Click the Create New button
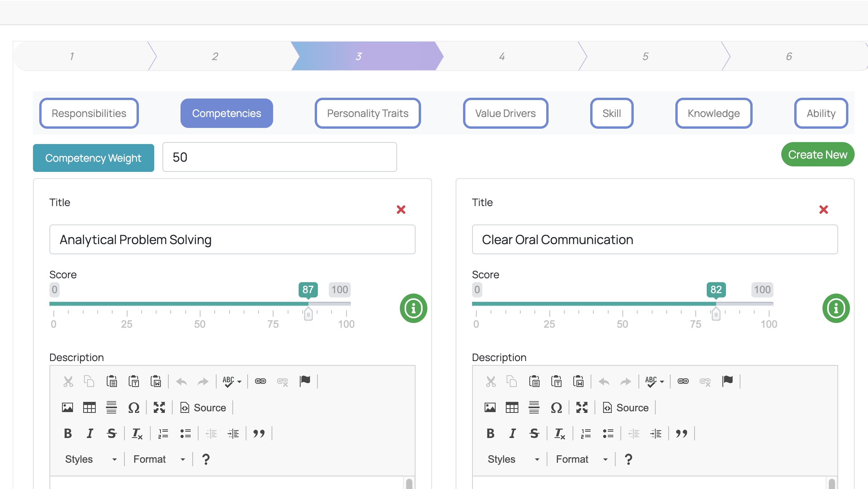This screenshot has width=868, height=489. click(x=817, y=154)
